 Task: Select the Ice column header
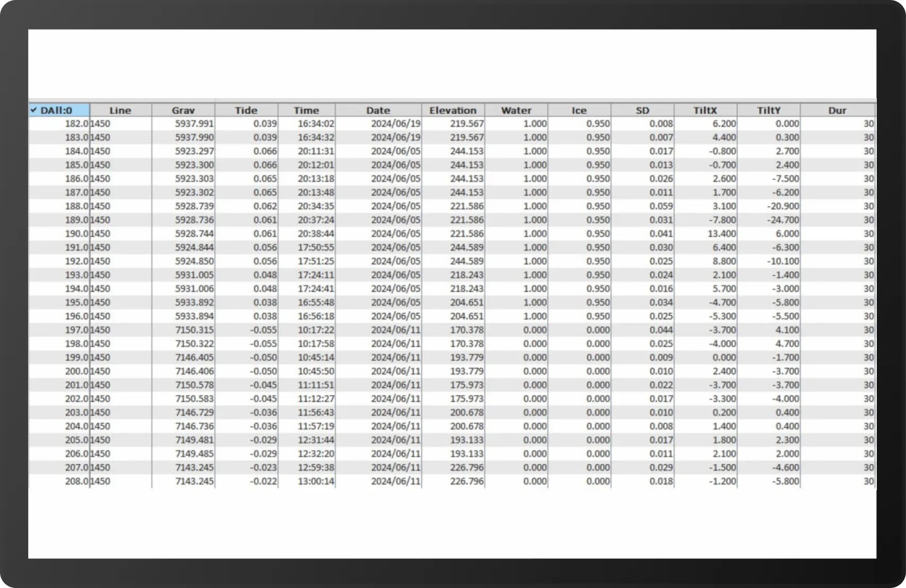click(579, 110)
